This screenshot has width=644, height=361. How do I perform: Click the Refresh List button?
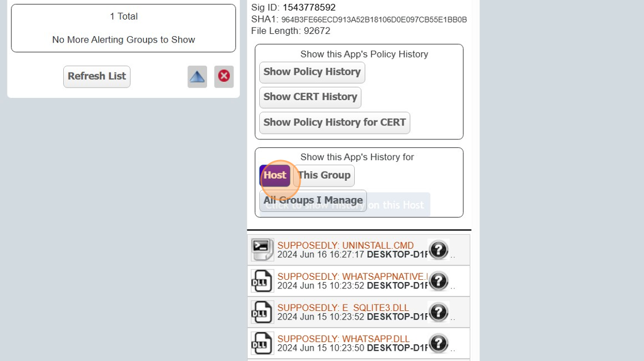tap(97, 76)
